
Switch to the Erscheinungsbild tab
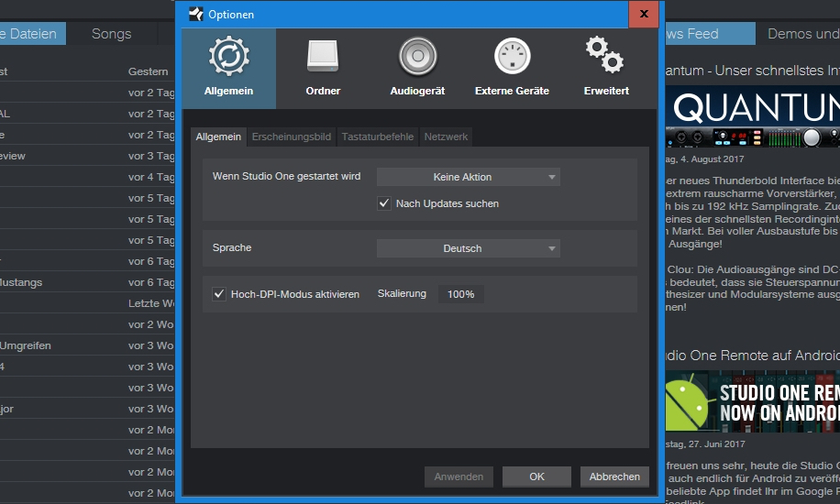[292, 137]
